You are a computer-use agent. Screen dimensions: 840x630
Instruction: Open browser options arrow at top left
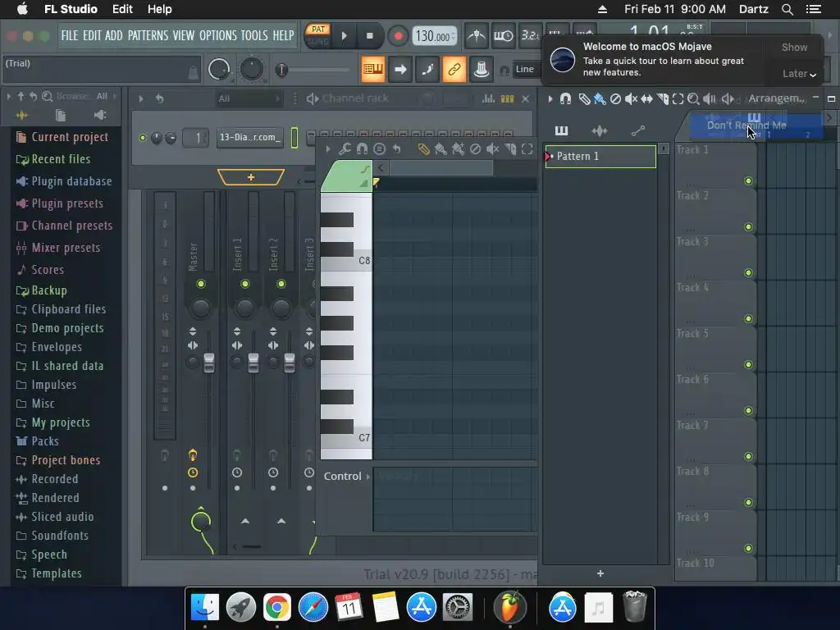click(x=8, y=97)
